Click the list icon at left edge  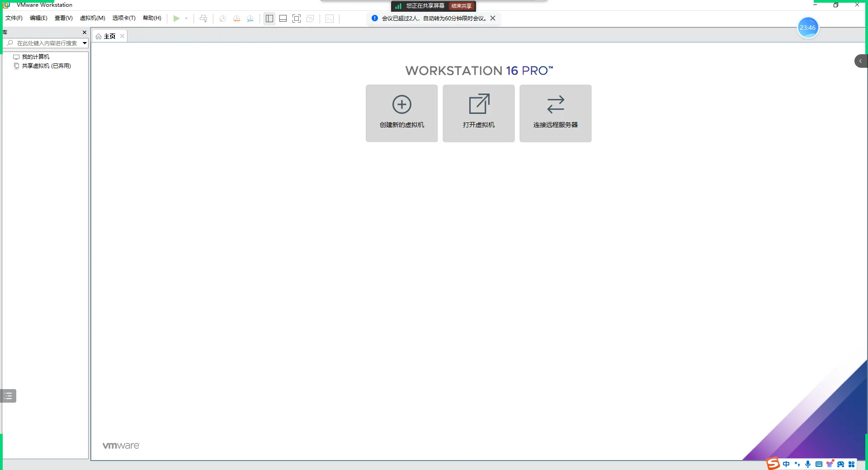[8, 396]
